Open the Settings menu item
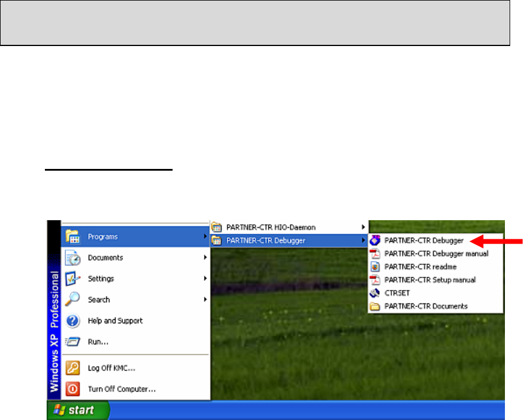 click(x=135, y=278)
